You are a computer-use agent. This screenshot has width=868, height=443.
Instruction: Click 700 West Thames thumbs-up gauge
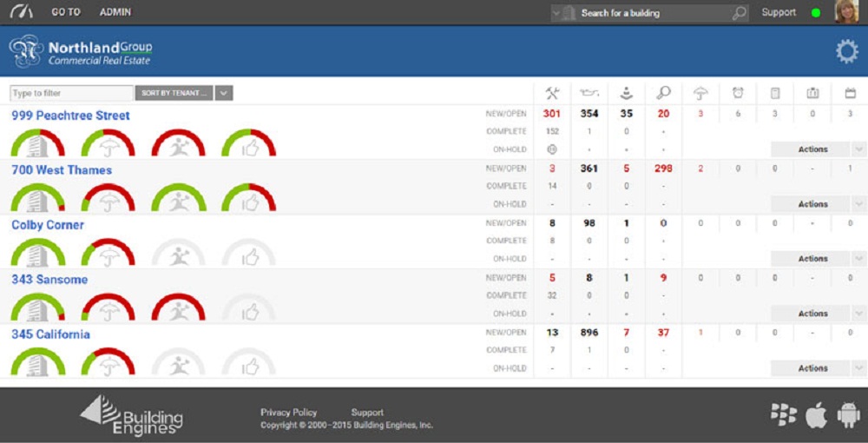248,198
